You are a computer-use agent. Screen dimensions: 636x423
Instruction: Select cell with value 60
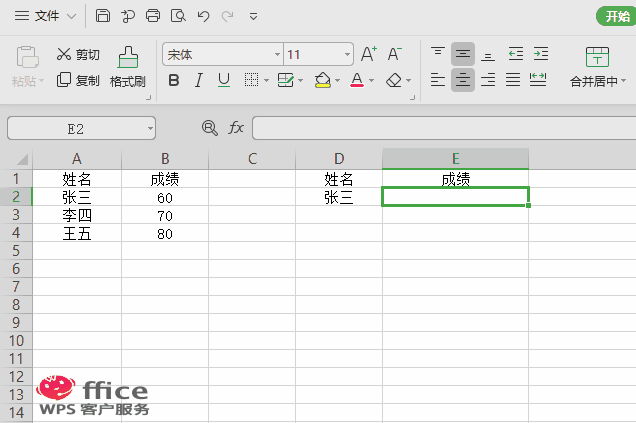click(165, 197)
